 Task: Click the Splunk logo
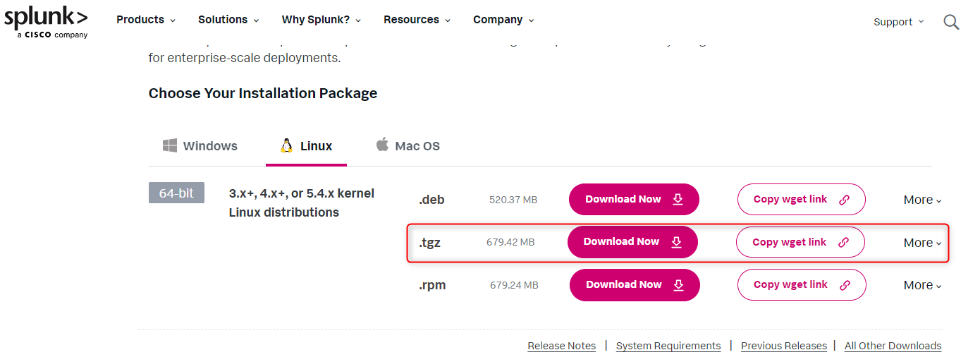coord(46,23)
